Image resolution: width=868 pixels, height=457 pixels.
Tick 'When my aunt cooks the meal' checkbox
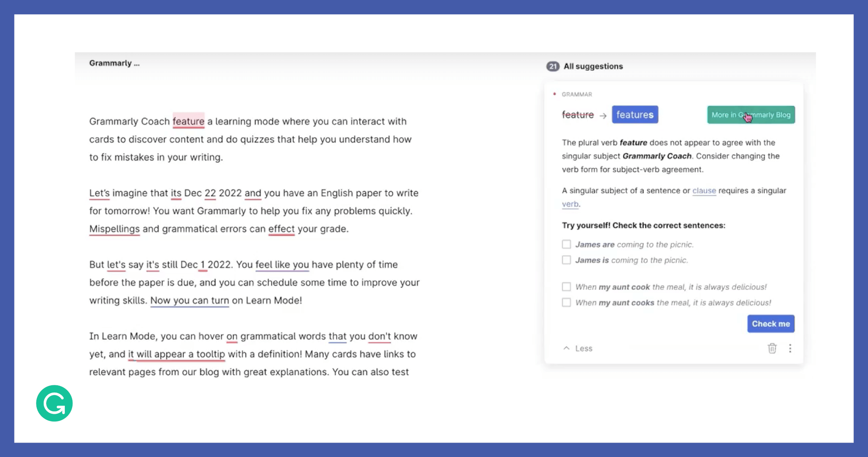coord(566,302)
